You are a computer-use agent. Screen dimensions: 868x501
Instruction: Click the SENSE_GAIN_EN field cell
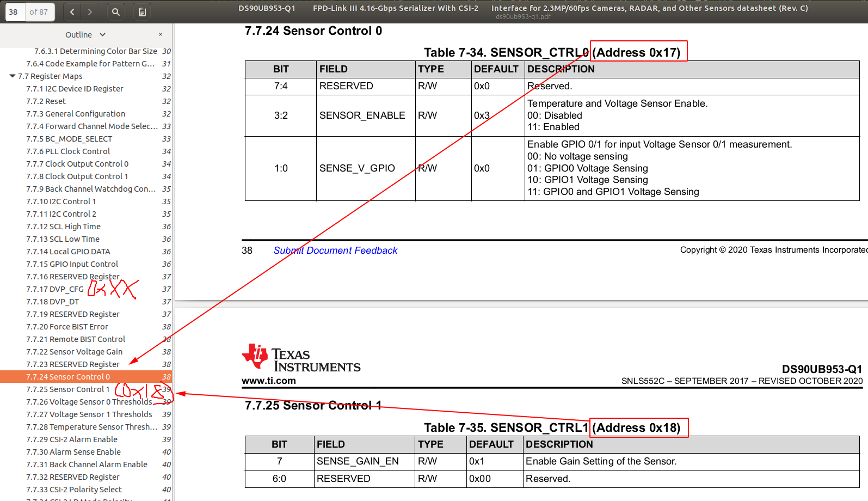pyautogui.click(x=364, y=461)
